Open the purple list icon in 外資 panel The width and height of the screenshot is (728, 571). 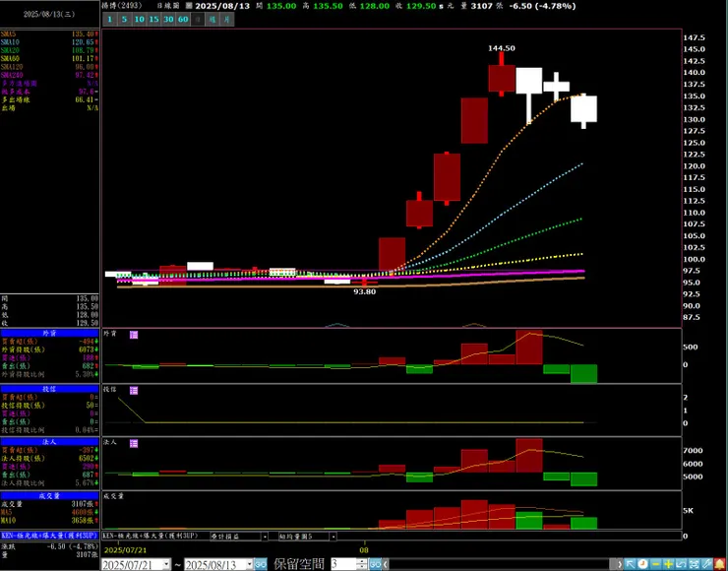point(134,335)
